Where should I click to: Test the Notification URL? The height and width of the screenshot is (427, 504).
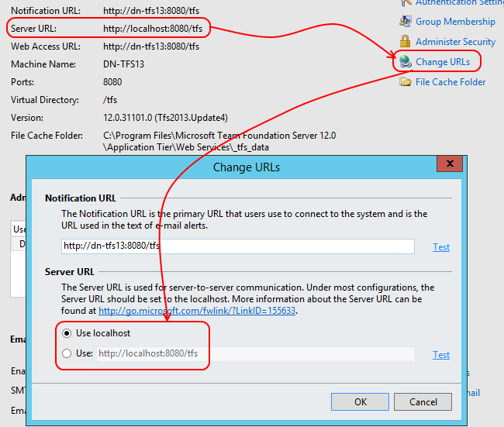coord(441,247)
